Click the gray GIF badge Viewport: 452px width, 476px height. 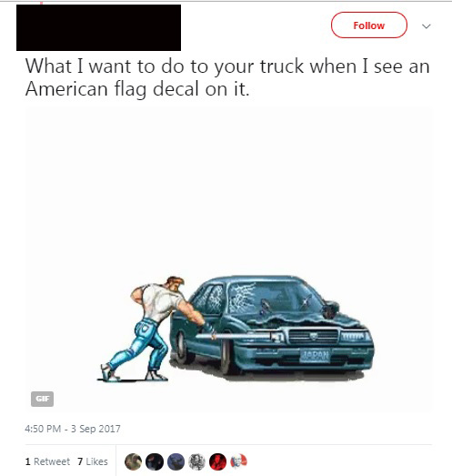(x=42, y=399)
